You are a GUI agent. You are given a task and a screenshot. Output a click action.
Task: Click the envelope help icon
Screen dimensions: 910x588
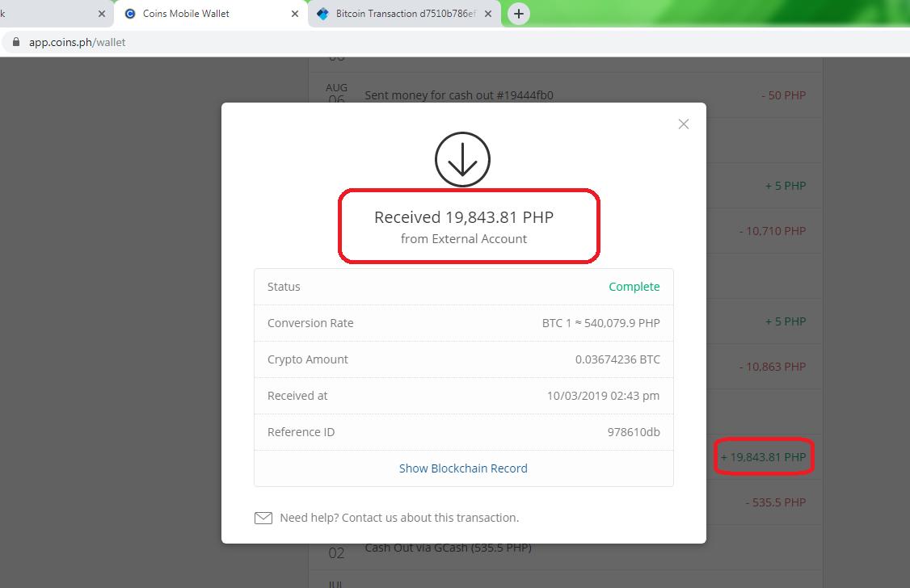pos(263,518)
